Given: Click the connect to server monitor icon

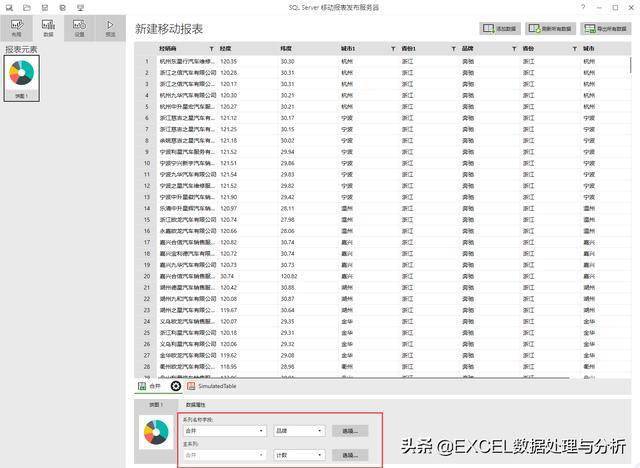Looking at the screenshot, I should (x=80, y=7).
